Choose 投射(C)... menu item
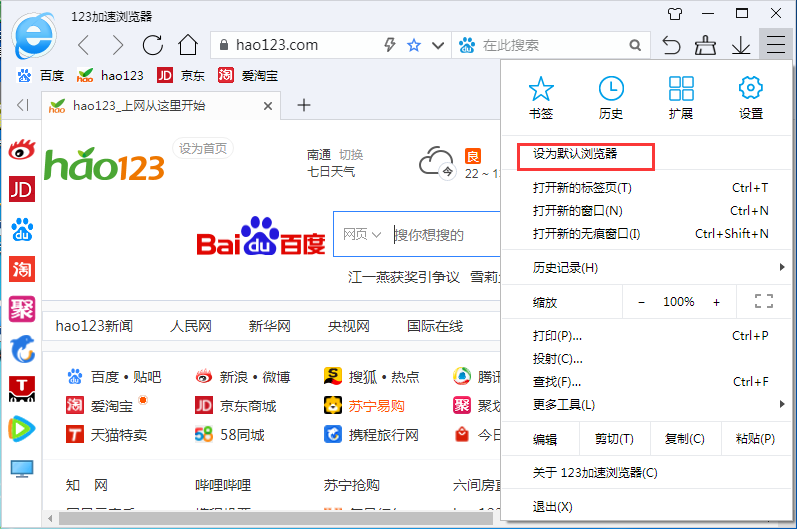This screenshot has width=797, height=529. pos(647,359)
